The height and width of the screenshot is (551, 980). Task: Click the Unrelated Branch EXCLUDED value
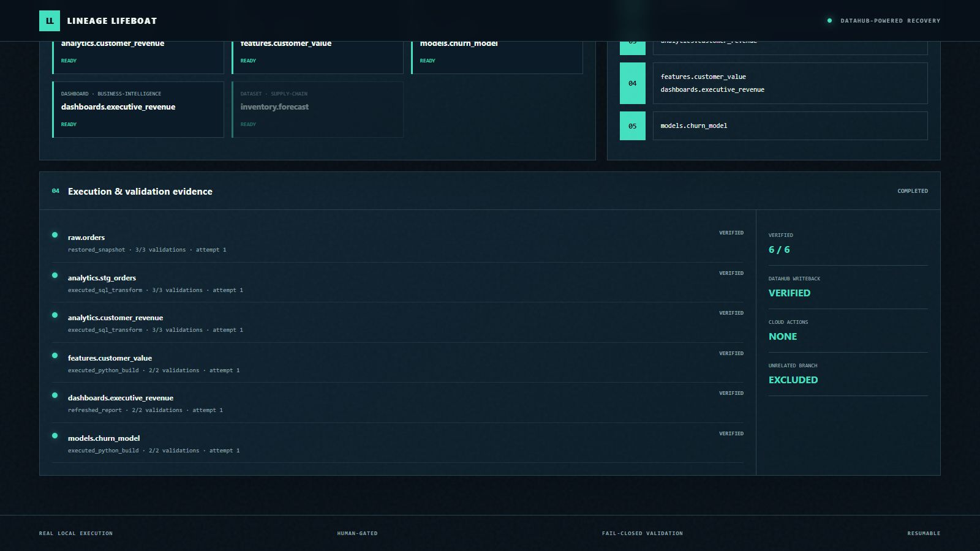click(x=793, y=380)
